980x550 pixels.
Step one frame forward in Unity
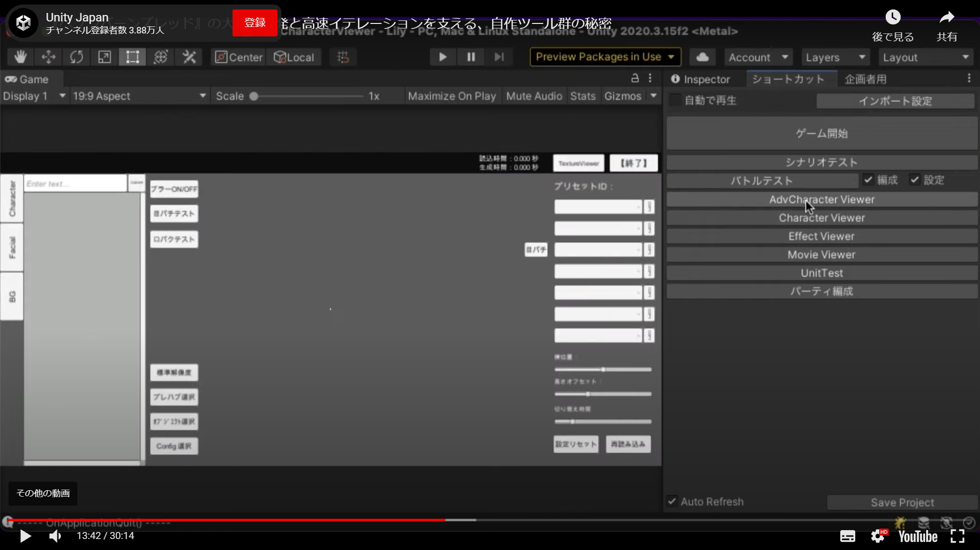(499, 57)
